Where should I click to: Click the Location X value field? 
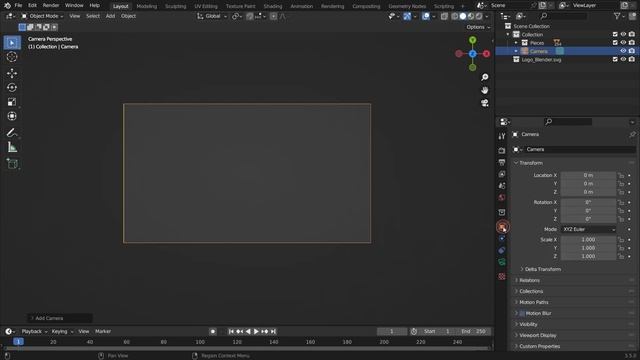click(x=588, y=176)
